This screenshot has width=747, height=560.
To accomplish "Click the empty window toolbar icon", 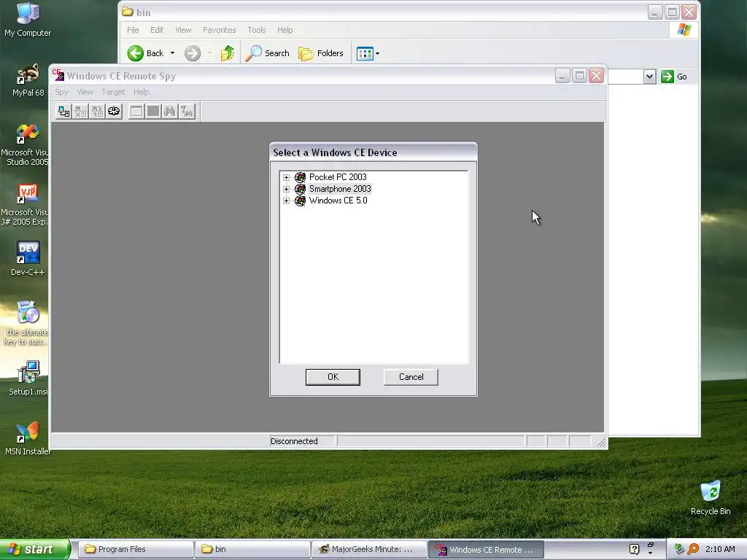I will click(x=136, y=112).
